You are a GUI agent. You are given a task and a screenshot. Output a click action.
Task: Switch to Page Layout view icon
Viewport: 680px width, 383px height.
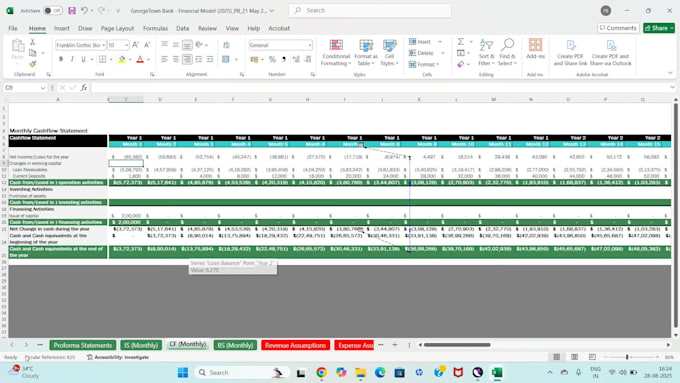pos(574,357)
